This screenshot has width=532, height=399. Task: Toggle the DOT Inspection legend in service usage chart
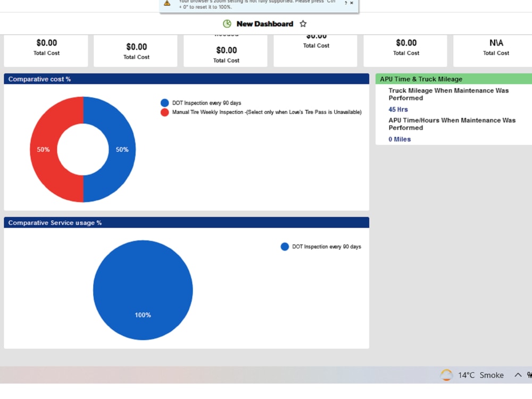285,246
